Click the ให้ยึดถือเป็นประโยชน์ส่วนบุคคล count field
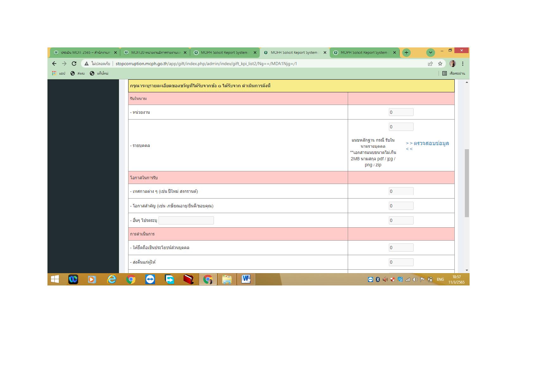Image resolution: width=555 pixels, height=392 pixels. 401,248
